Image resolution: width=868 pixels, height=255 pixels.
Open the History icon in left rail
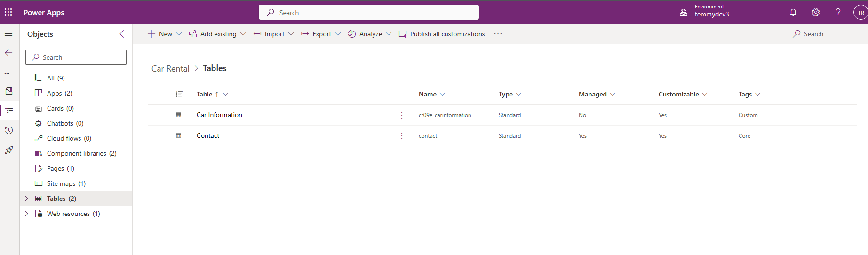[9, 130]
